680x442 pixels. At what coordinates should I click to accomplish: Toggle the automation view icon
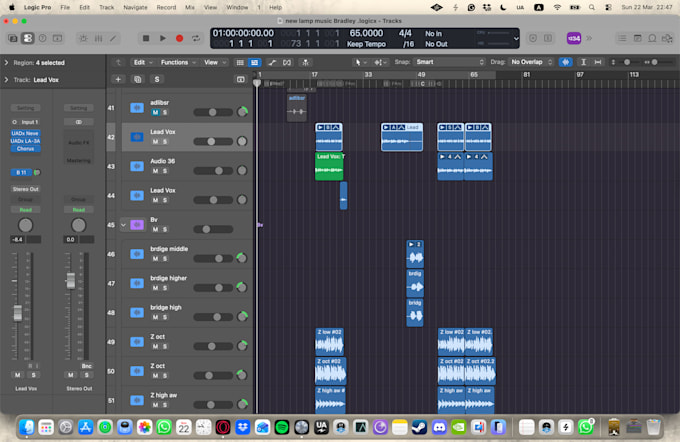pyautogui.click(x=272, y=62)
